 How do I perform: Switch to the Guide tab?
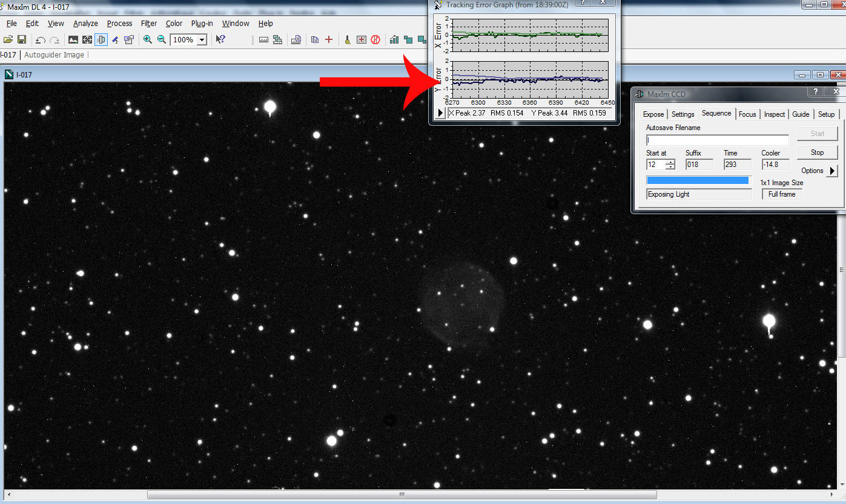[801, 114]
